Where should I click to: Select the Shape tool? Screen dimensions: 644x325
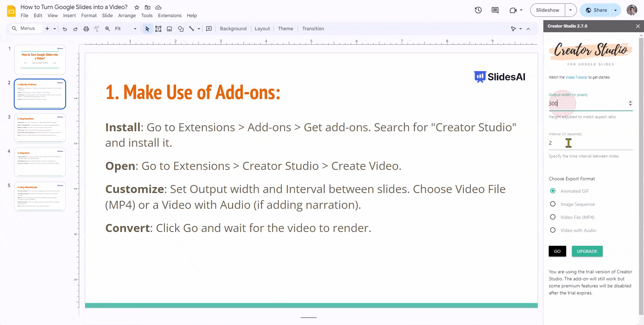point(181,29)
